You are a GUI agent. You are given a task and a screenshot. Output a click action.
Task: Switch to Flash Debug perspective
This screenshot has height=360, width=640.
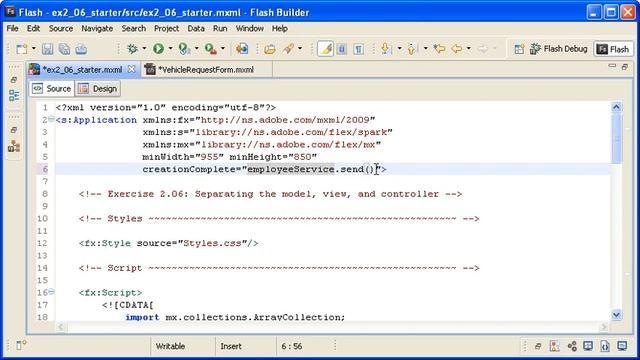click(x=558, y=49)
